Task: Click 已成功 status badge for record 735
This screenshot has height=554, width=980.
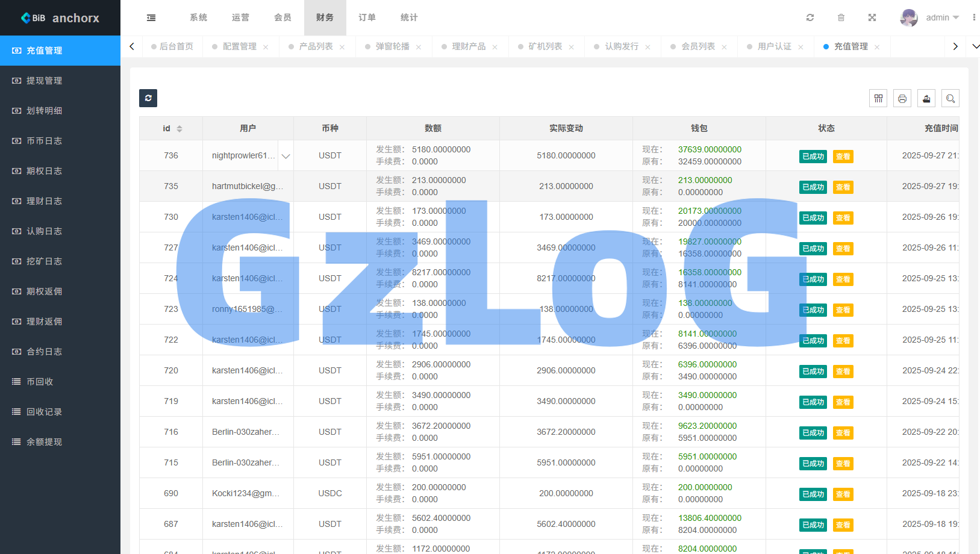Action: (x=813, y=187)
